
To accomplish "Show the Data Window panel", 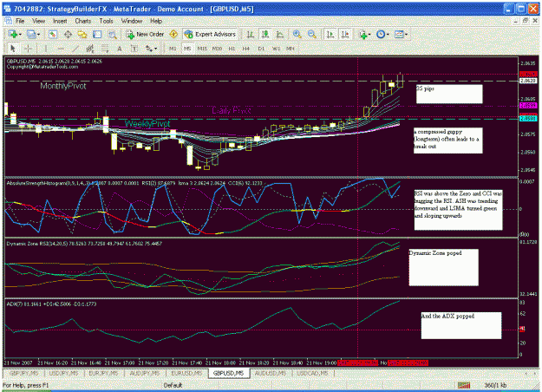I will point(68,34).
